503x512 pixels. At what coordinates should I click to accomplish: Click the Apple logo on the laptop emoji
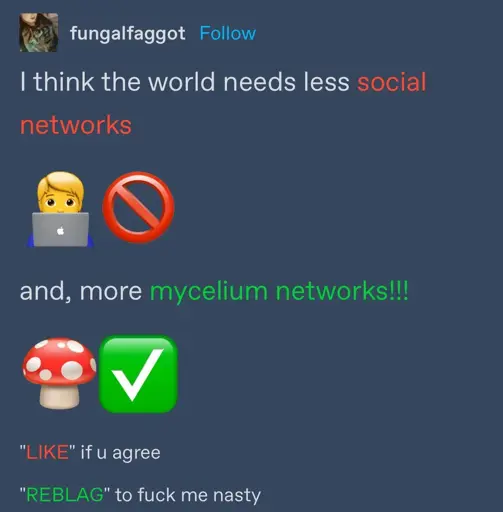[x=60, y=230]
